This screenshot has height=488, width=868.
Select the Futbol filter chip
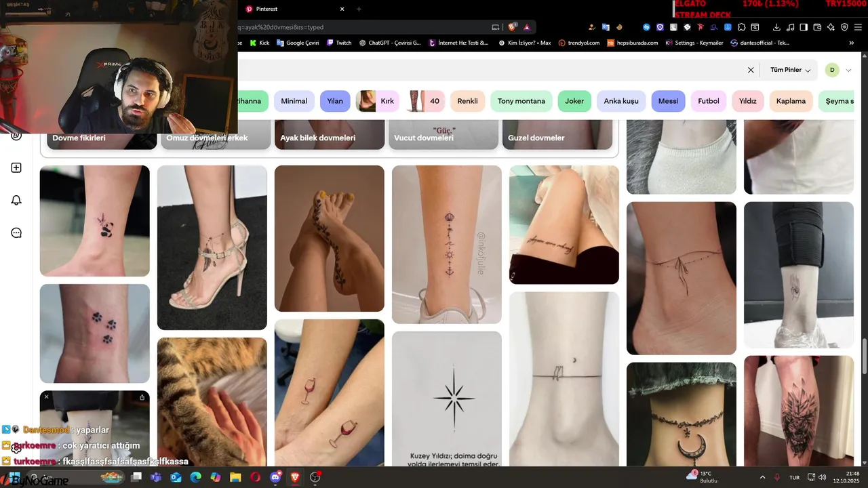click(x=709, y=101)
